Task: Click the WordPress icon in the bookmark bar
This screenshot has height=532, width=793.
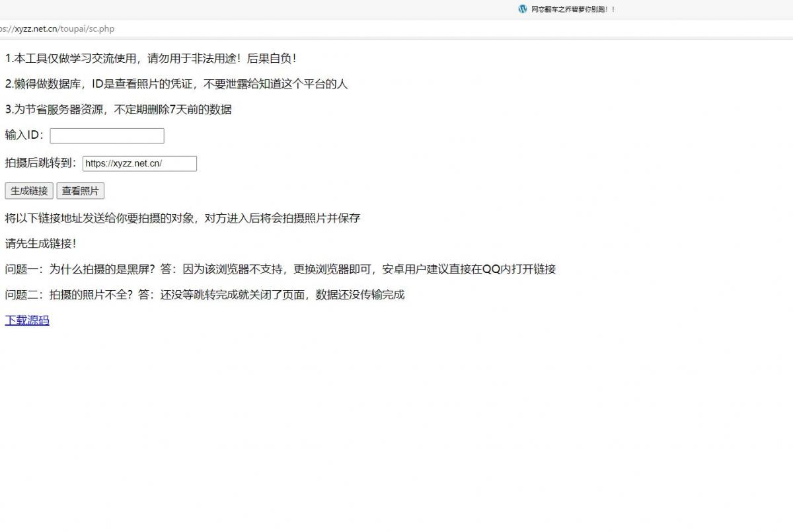Action: pos(523,9)
